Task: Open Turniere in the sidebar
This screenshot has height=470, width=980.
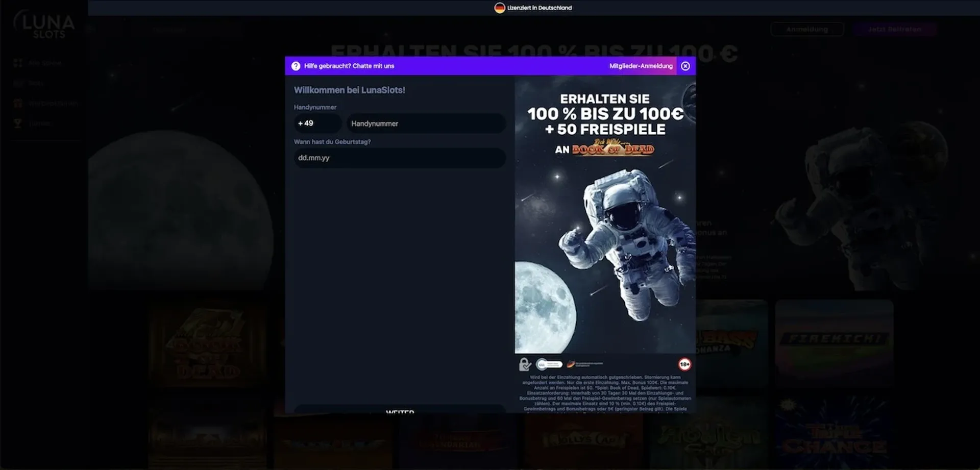Action: click(x=33, y=123)
